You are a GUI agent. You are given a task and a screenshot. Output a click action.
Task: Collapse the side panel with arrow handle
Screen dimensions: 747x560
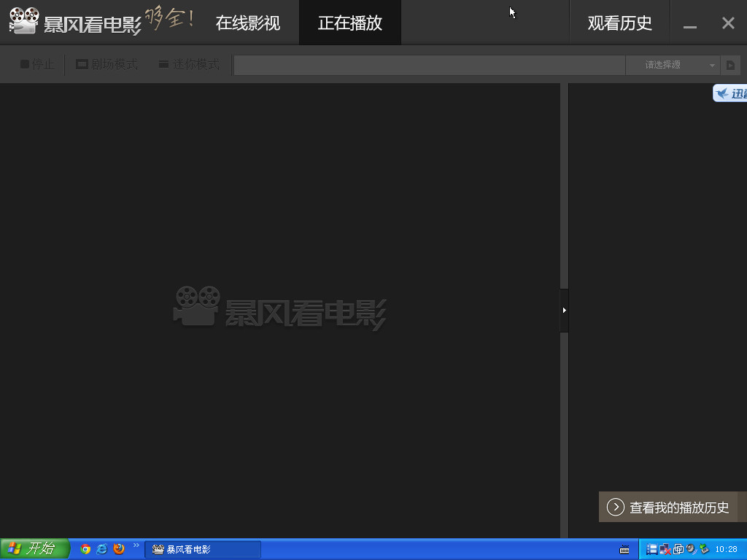coord(564,311)
